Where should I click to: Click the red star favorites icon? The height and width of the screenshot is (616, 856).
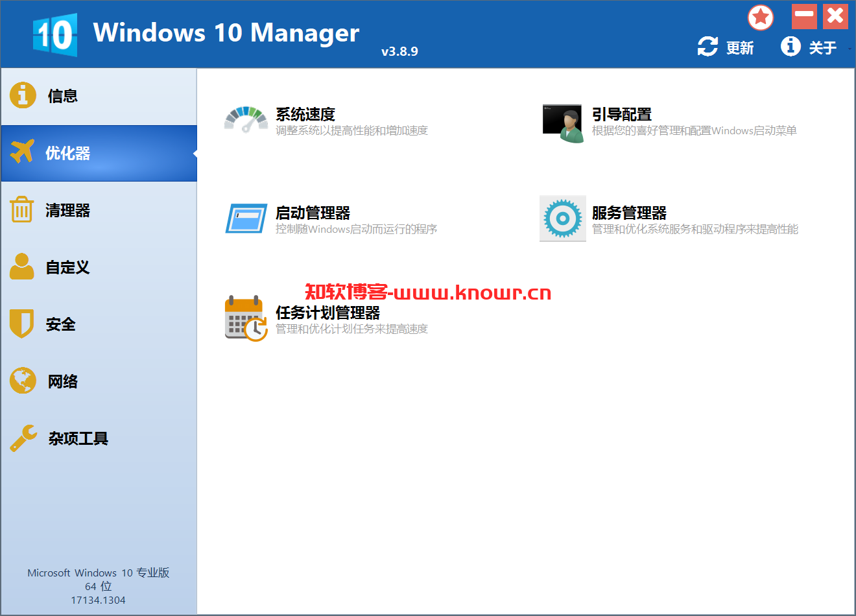[761, 17]
